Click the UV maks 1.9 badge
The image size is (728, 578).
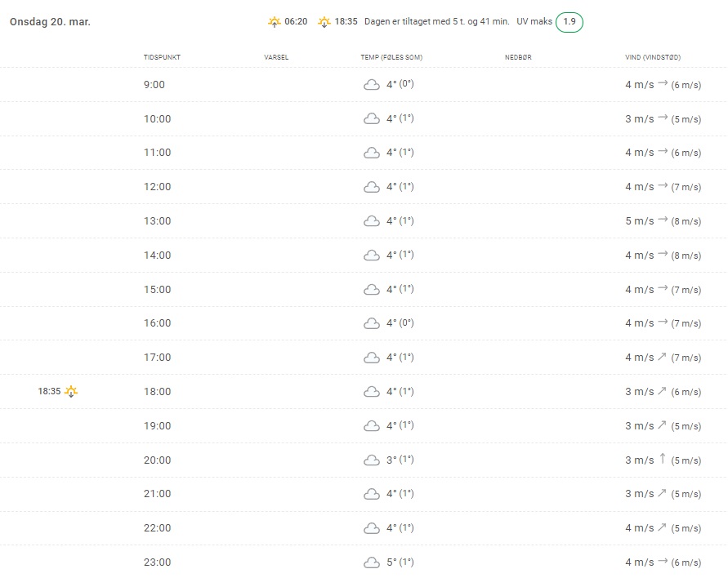pyautogui.click(x=569, y=22)
